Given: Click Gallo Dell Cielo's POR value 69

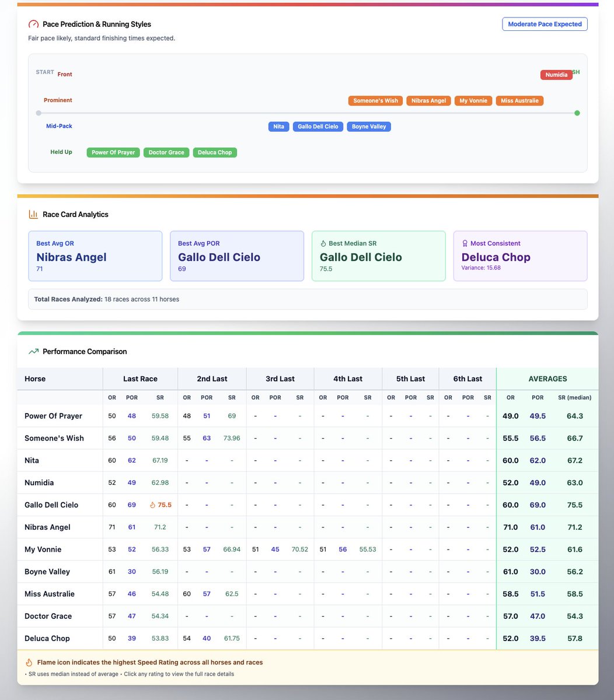Looking at the screenshot, I should click(132, 505).
